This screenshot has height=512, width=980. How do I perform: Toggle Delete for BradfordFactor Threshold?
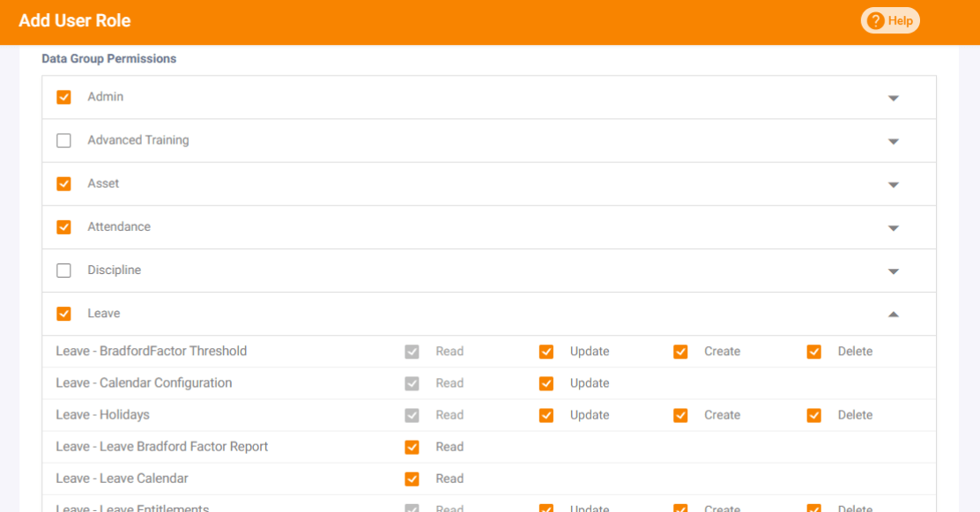[x=814, y=352]
